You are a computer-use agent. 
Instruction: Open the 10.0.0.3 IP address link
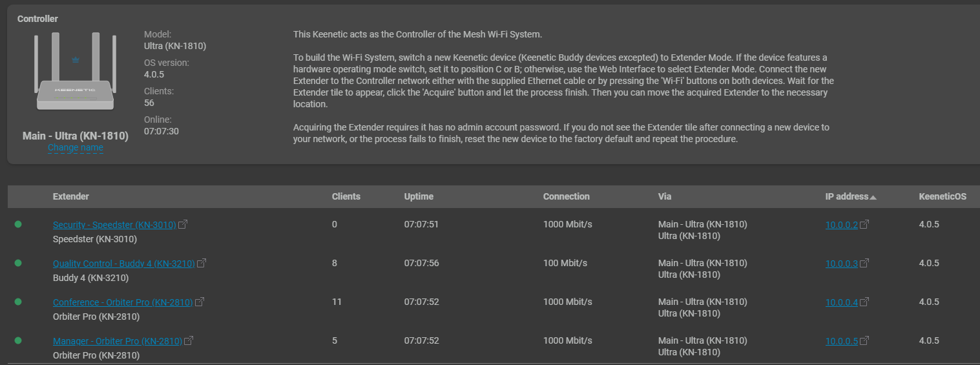tap(842, 264)
